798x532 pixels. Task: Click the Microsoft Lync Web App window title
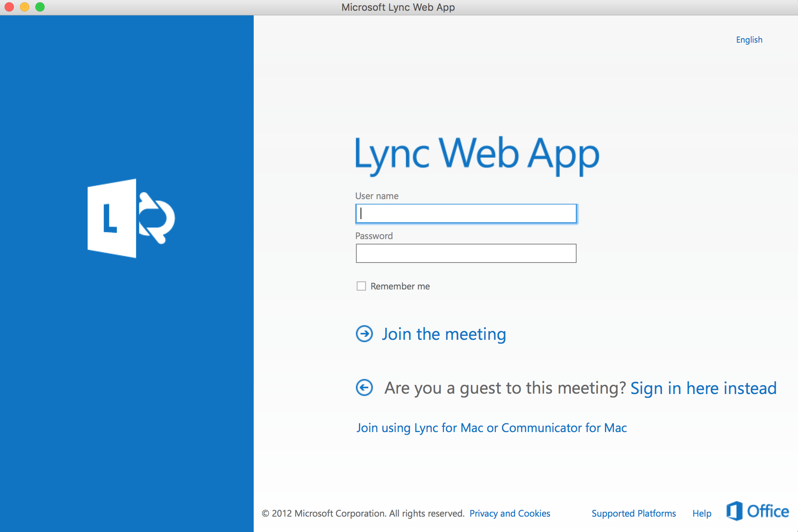398,7
